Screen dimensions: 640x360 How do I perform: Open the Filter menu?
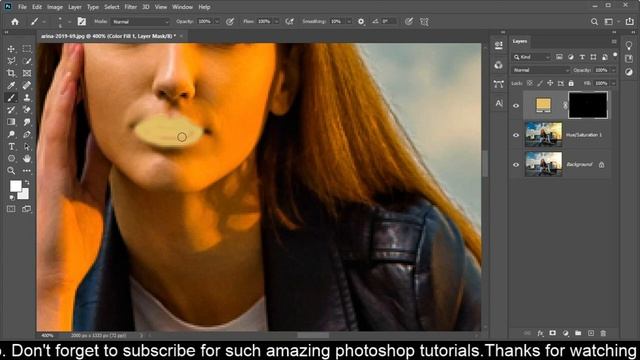131,7
